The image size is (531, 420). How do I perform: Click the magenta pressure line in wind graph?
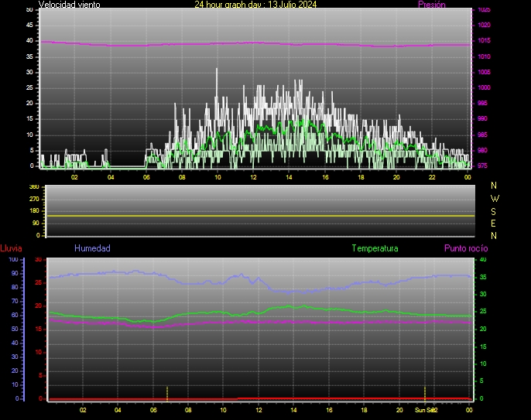(255, 43)
